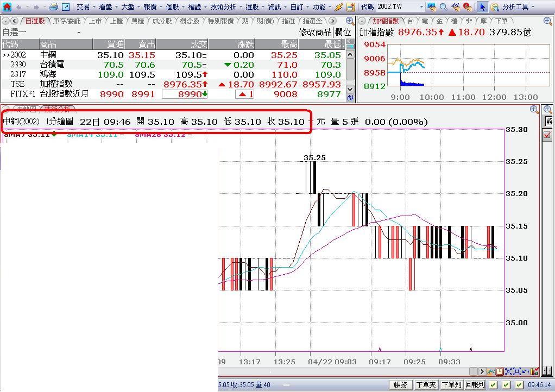This screenshot has width=555, height=392.
Task: Switch to the 上市 tab
Action: [x=95, y=21]
